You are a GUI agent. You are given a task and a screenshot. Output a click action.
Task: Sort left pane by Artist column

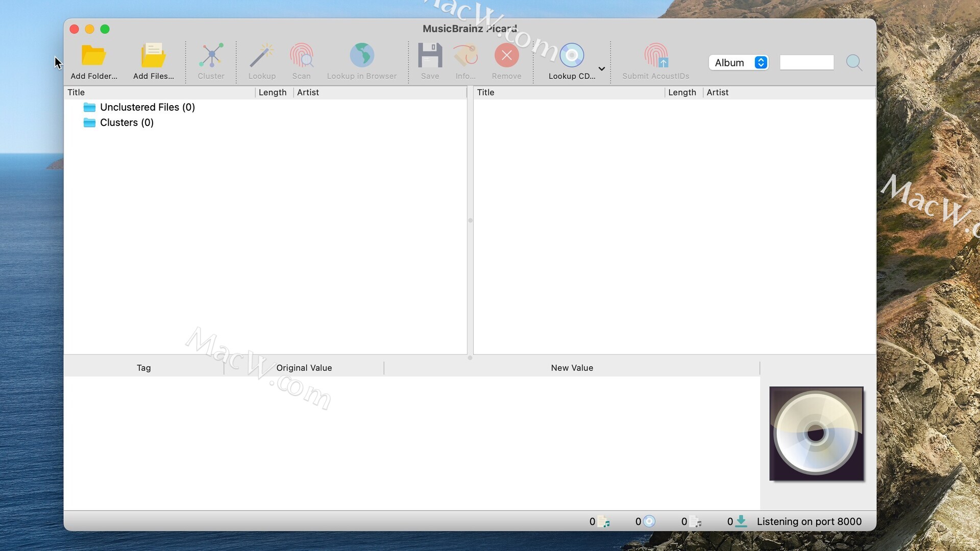tap(380, 92)
